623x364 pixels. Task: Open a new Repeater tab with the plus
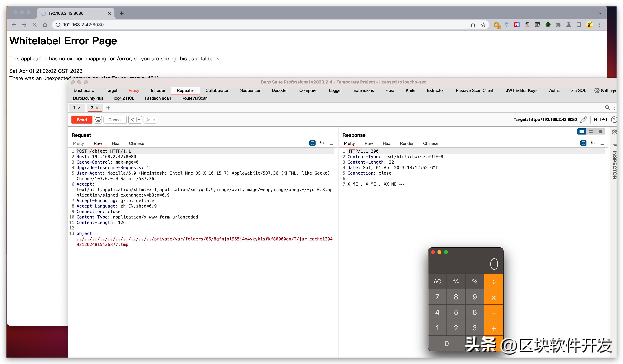click(108, 108)
